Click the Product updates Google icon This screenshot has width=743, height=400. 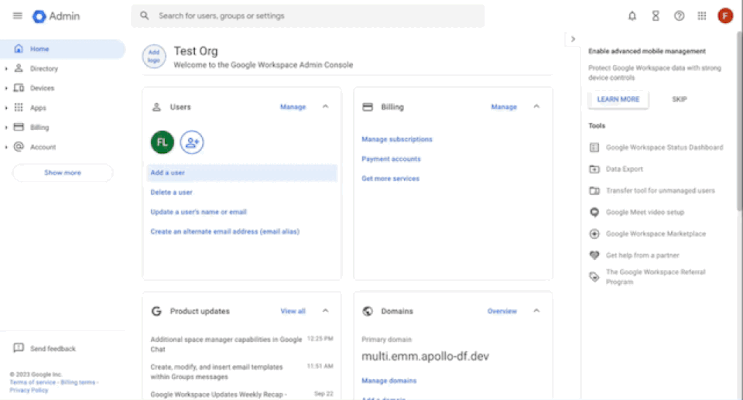coord(156,311)
